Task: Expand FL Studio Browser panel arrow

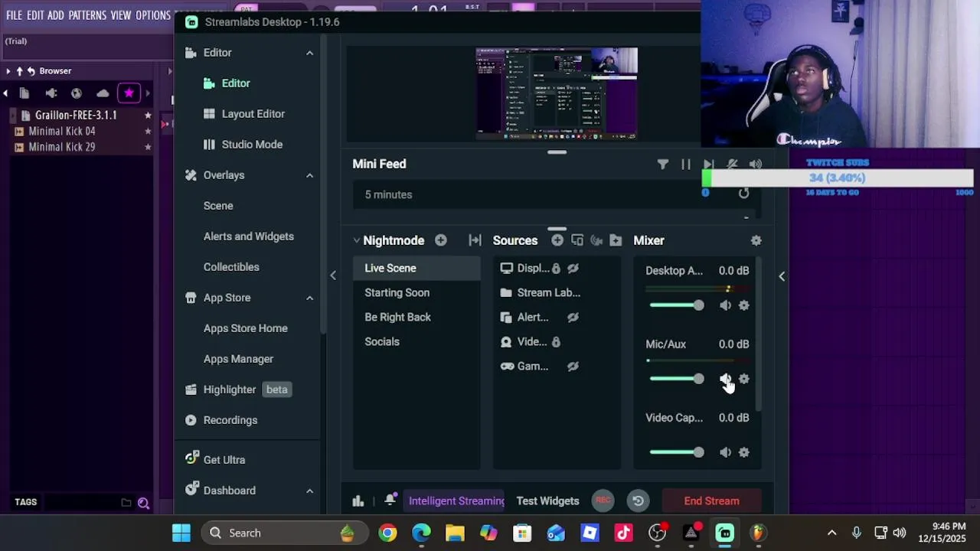Action: pos(8,71)
